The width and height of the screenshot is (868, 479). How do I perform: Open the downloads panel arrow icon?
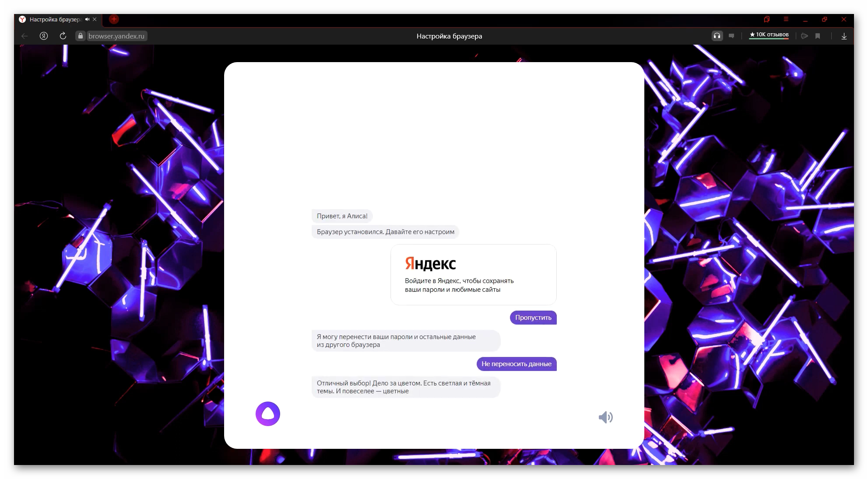pyautogui.click(x=844, y=36)
